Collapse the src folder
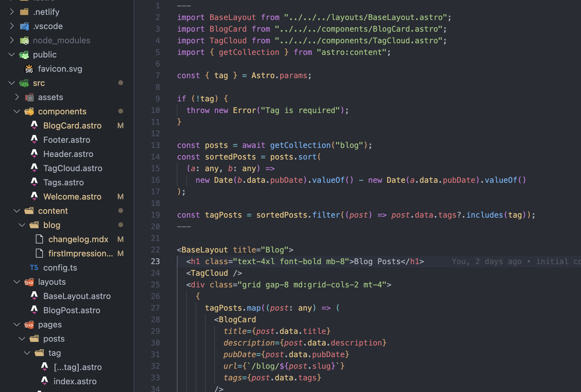This screenshot has width=581, height=392. coord(12,83)
